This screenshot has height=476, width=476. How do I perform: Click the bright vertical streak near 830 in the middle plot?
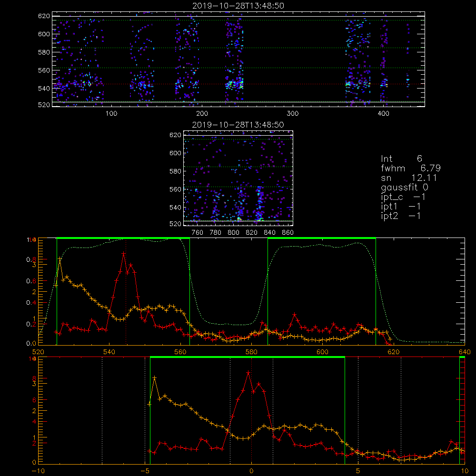point(259,203)
